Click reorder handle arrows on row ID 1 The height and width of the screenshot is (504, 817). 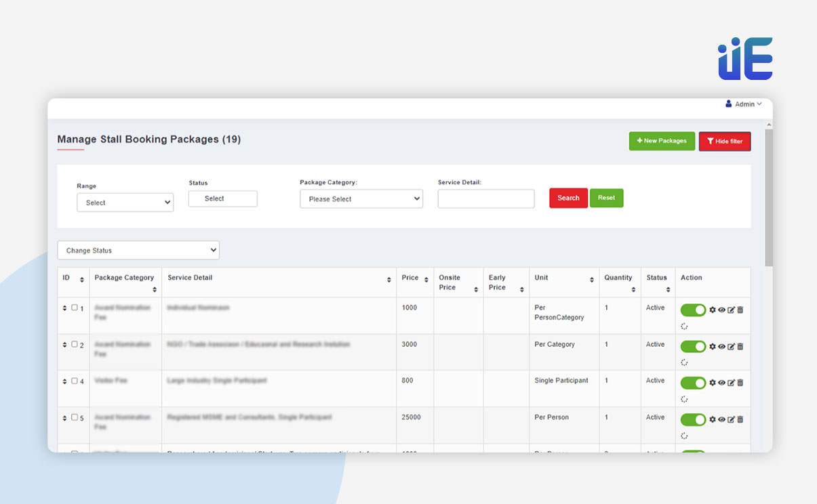(x=65, y=308)
